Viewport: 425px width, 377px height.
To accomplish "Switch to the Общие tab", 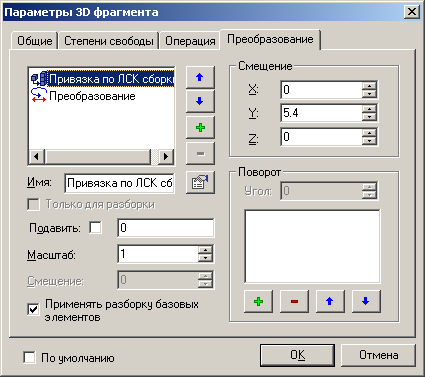I will (x=35, y=41).
